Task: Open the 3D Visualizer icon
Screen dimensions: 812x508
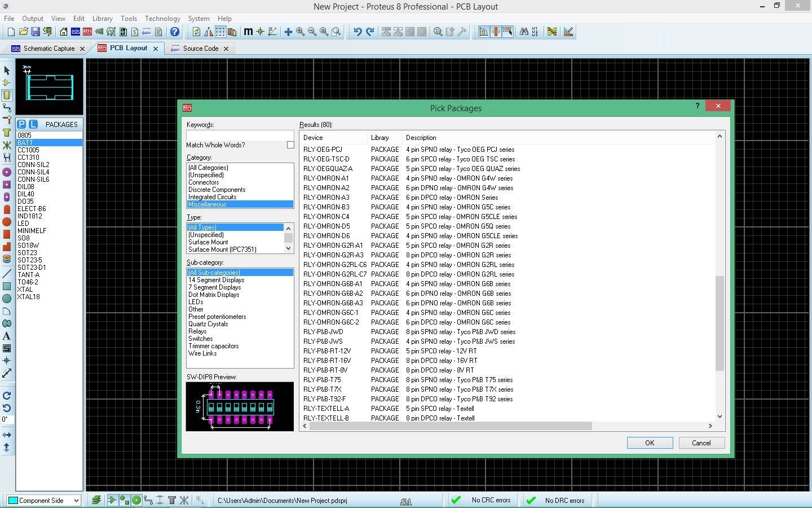Action: coord(99,32)
